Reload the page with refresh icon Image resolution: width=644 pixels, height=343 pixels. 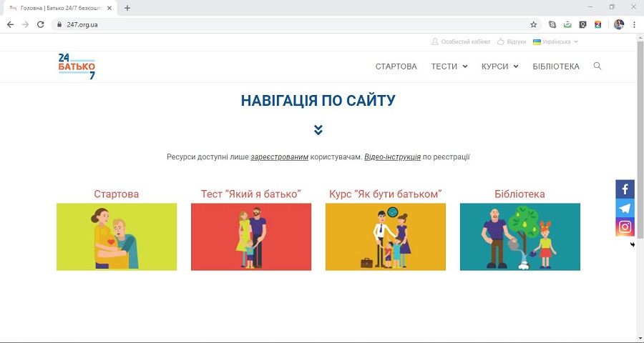(x=40, y=24)
